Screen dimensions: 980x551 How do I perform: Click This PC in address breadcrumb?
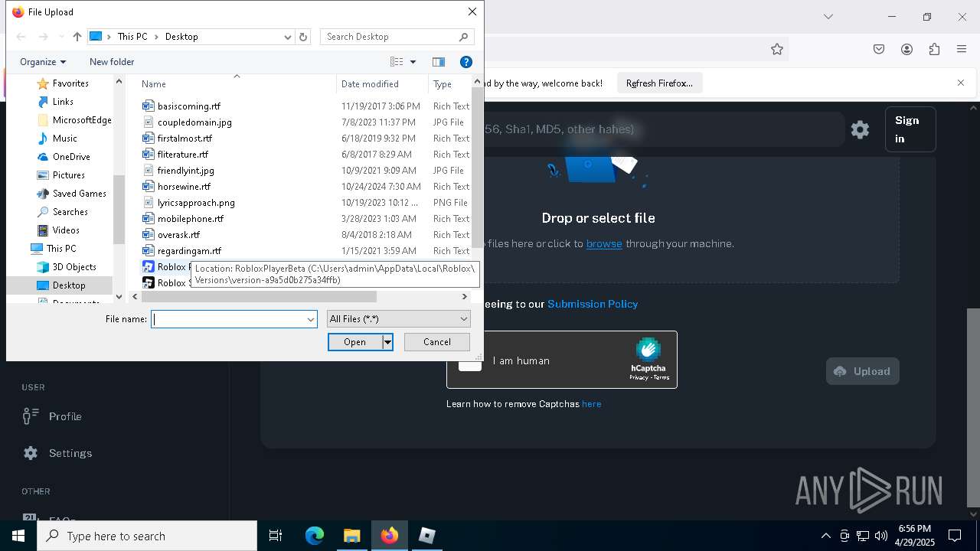click(132, 37)
